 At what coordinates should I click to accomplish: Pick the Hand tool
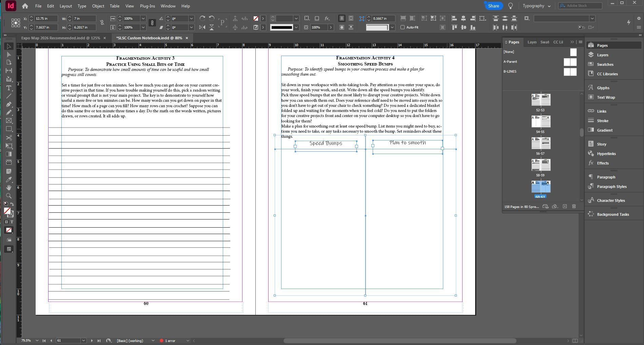coord(9,188)
